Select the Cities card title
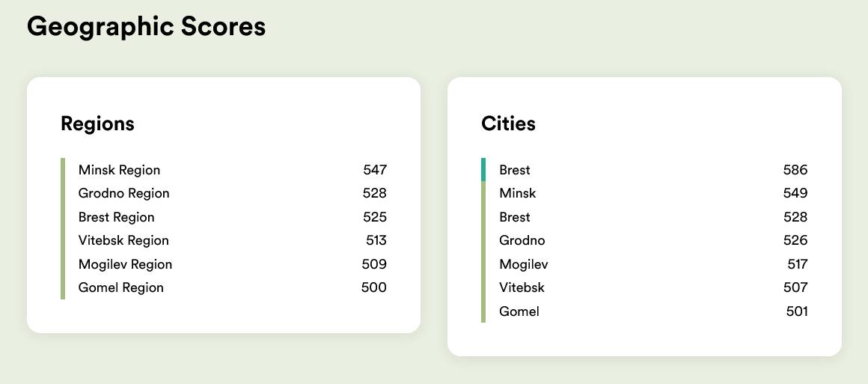Image resolution: width=868 pixels, height=384 pixels. click(508, 124)
